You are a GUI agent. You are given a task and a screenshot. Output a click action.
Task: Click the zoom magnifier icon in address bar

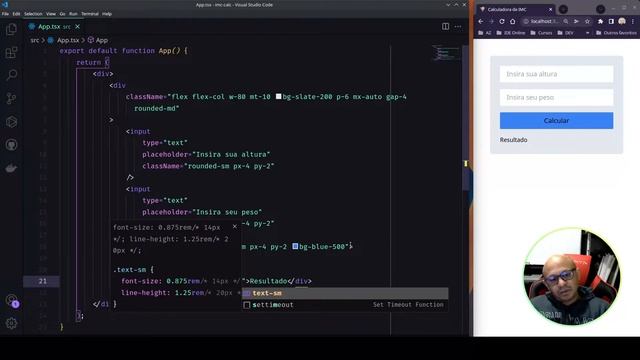566,21
